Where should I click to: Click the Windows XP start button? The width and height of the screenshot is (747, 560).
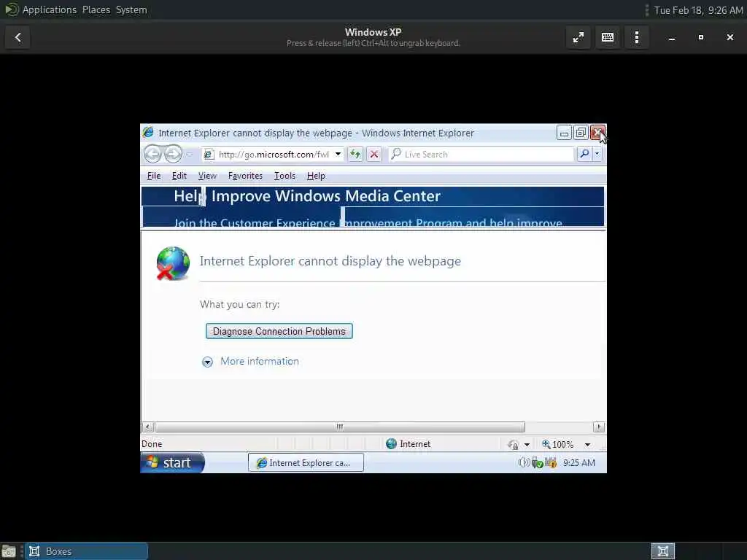172,462
